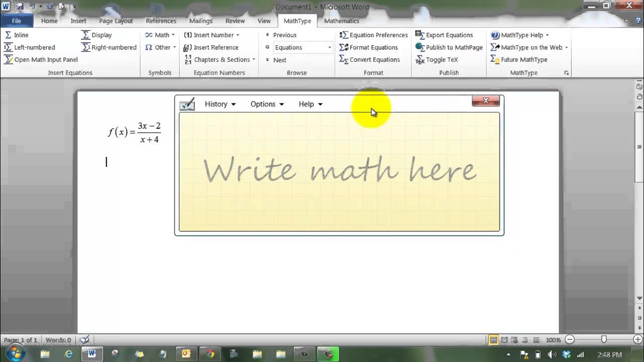
Task: Open Future MathType
Action: 519,59
